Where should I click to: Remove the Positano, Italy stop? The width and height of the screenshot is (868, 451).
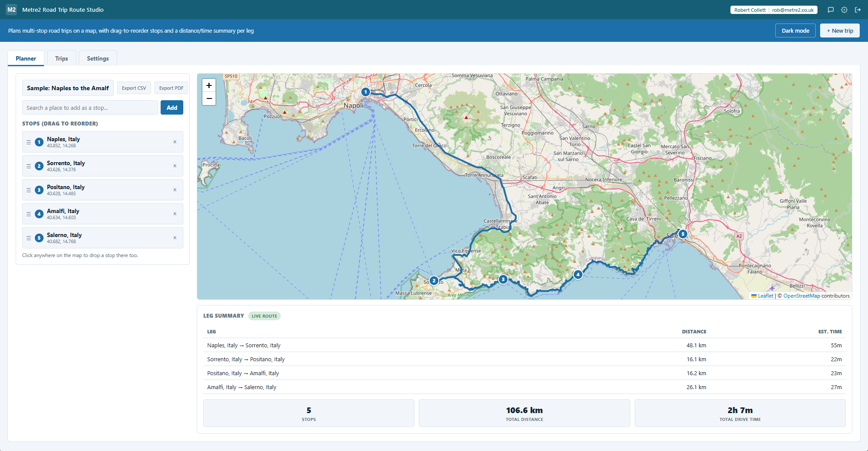coord(175,190)
